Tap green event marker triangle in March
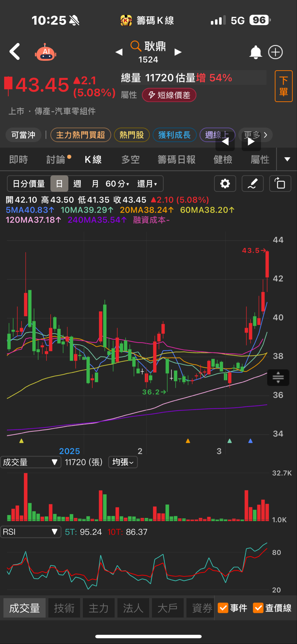Screen dimensions: 297x644 click(x=230, y=441)
